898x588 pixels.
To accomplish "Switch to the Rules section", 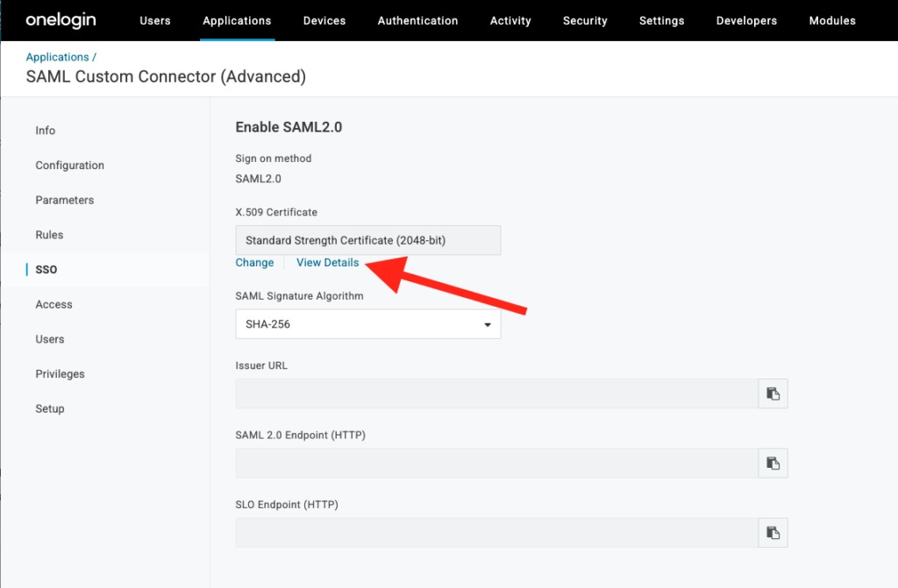I will [49, 235].
